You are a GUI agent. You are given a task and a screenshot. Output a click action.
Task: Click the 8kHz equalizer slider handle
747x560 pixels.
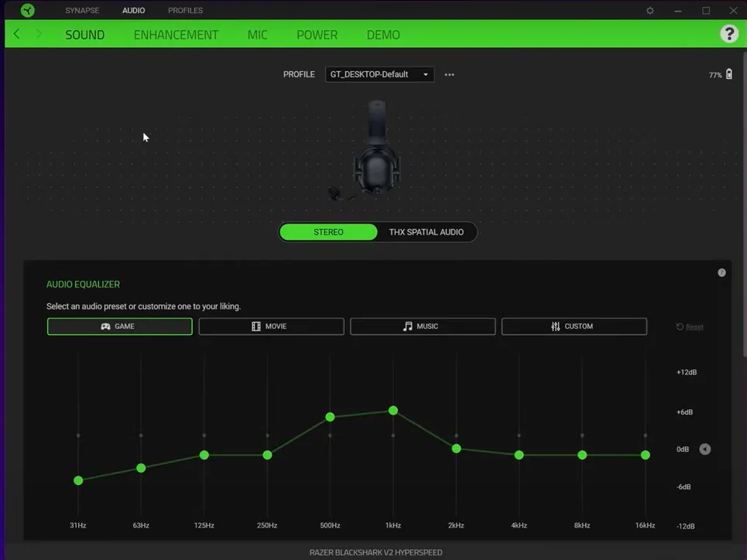[582, 455]
